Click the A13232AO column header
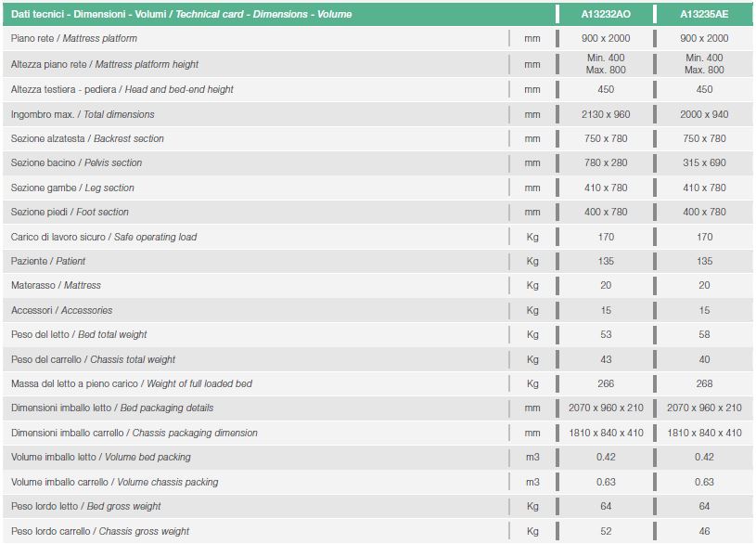This screenshot has height=544, width=756. click(606, 14)
